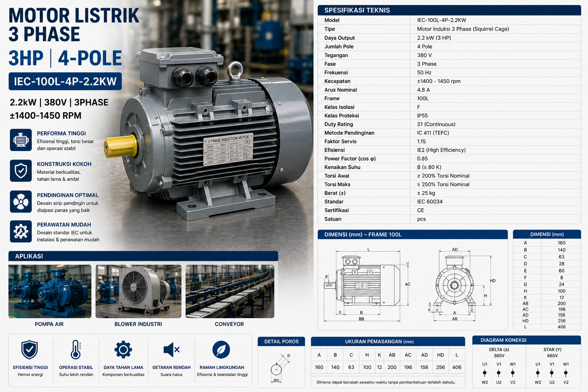588x392 pixels.
Task: Click the 'STAR (Y)' connection label
Action: coord(552,350)
